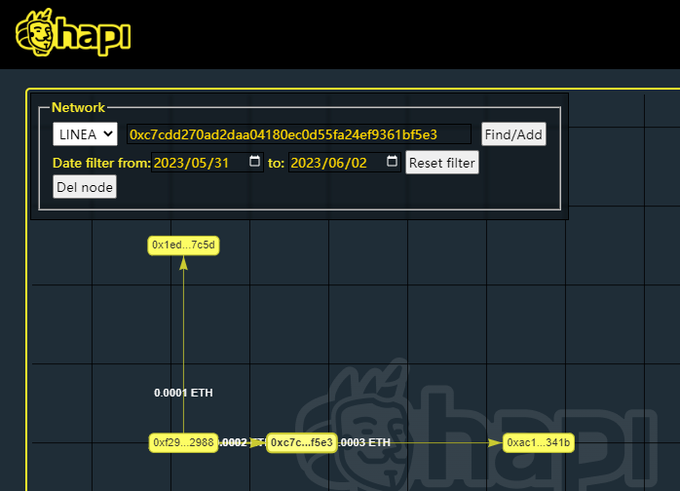Click the Reset filter button

(442, 163)
